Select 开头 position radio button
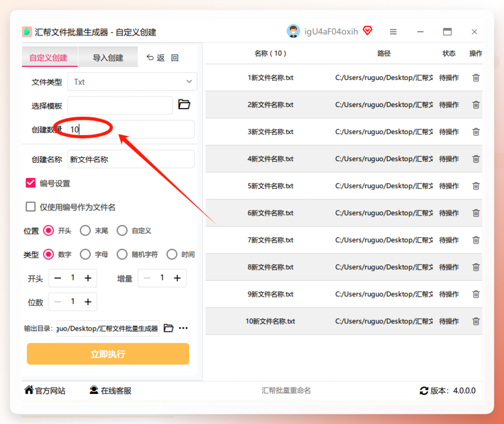Screen dimensions: 504x424 point(49,231)
